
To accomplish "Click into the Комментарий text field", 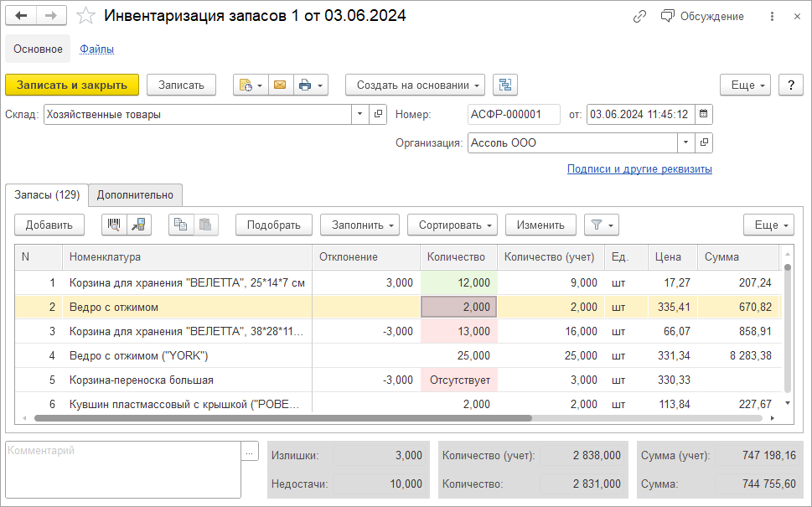I will (x=122, y=469).
